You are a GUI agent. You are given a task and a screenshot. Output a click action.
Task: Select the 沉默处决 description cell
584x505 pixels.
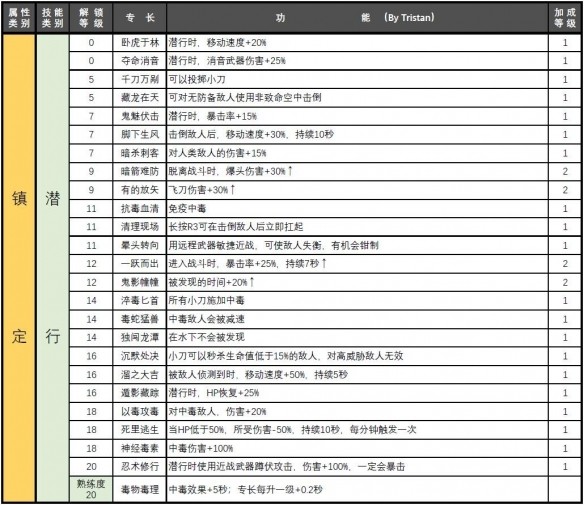click(358, 356)
